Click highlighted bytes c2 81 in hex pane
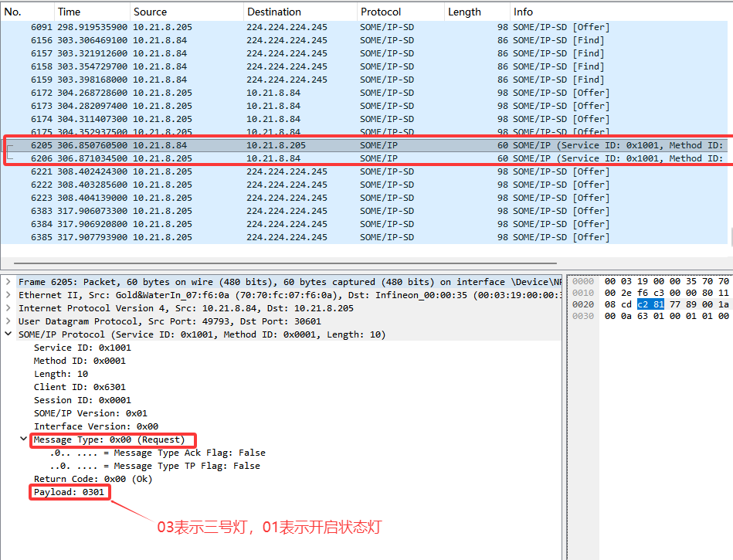Image resolution: width=733 pixels, height=560 pixels. (x=650, y=304)
